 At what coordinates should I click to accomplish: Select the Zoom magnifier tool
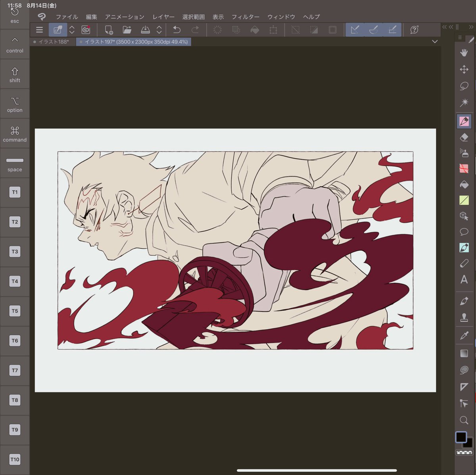464,420
